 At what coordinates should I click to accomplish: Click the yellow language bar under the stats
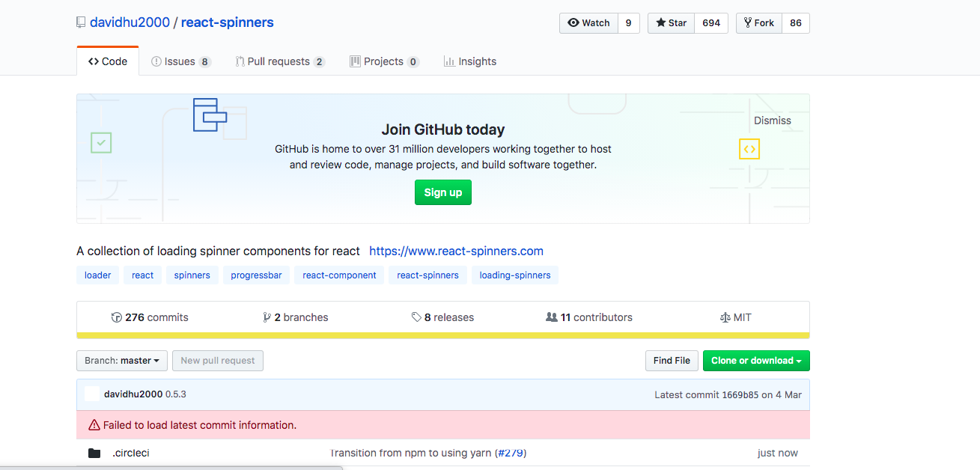pos(443,335)
